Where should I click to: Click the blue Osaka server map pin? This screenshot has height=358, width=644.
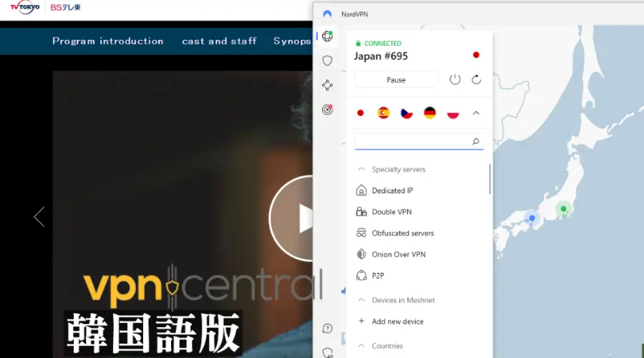click(x=532, y=218)
